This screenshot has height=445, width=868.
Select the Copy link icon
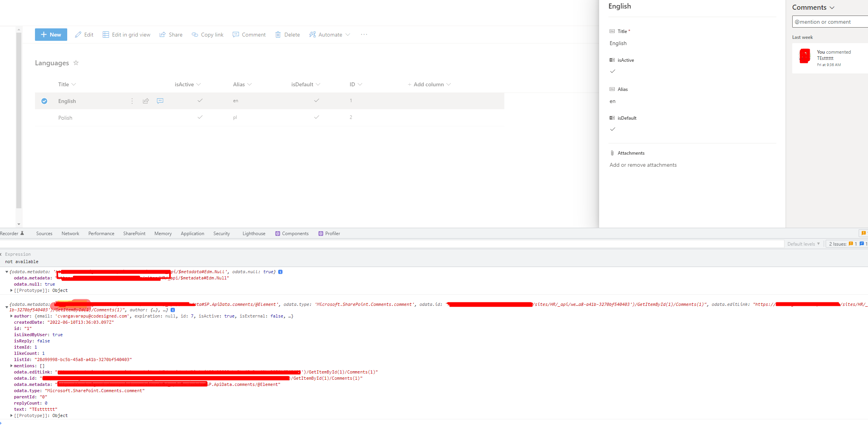(195, 35)
